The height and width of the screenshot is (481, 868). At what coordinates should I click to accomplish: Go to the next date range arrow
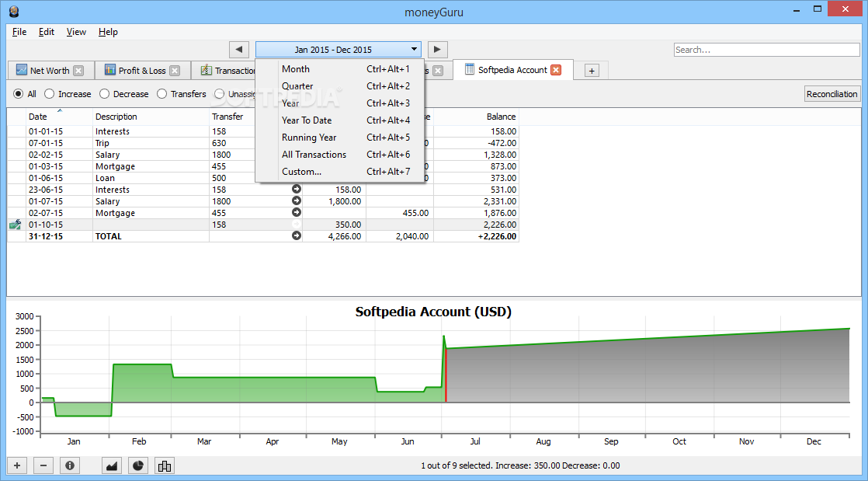click(x=437, y=49)
